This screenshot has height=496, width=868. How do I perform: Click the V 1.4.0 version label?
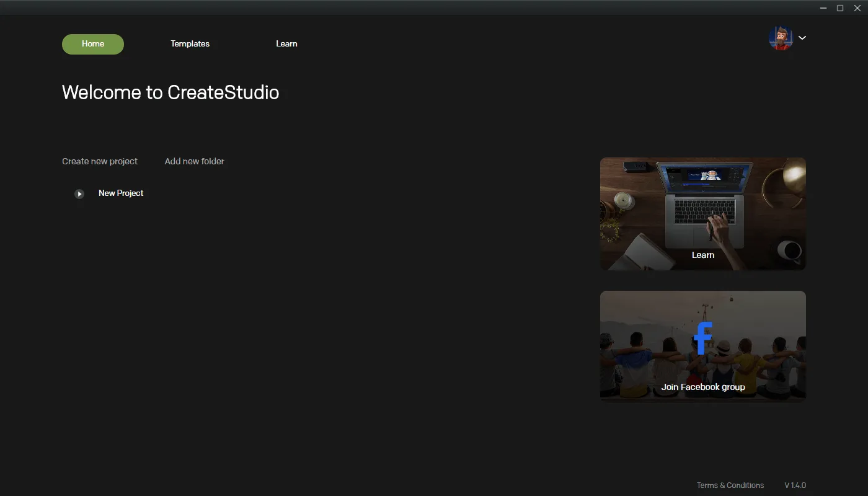click(x=795, y=485)
